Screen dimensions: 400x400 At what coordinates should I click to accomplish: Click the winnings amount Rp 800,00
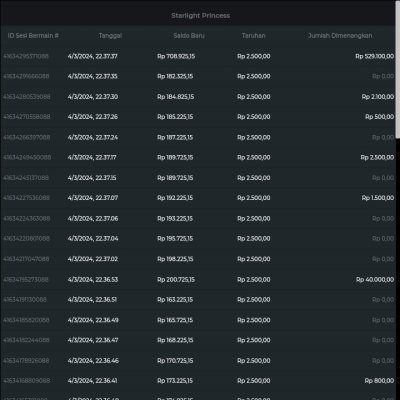coord(379,381)
